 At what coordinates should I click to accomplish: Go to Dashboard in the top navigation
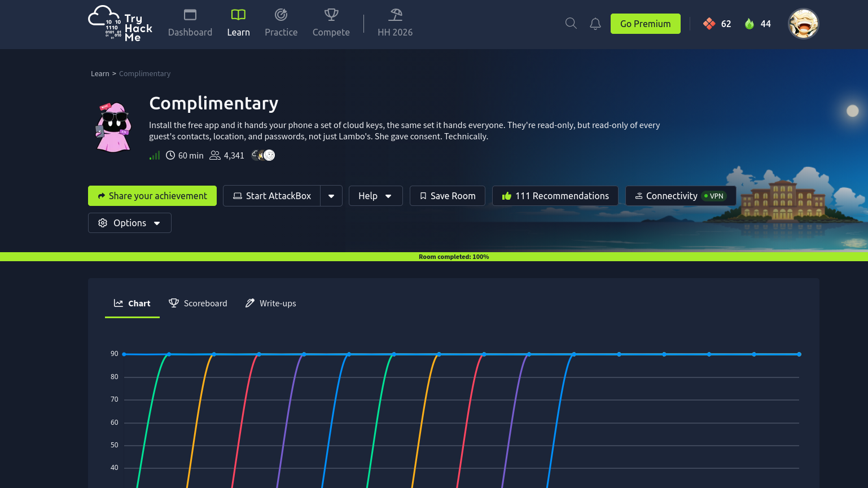coord(190,24)
